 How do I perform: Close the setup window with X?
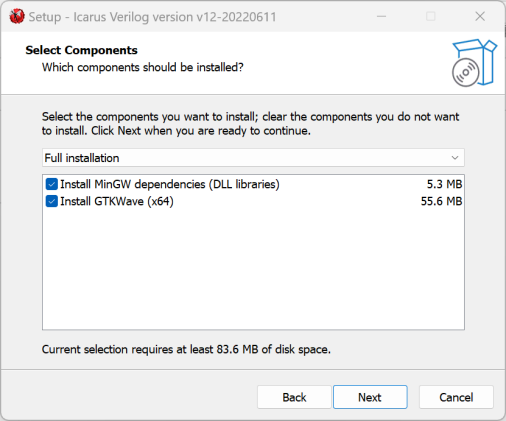[480, 16]
